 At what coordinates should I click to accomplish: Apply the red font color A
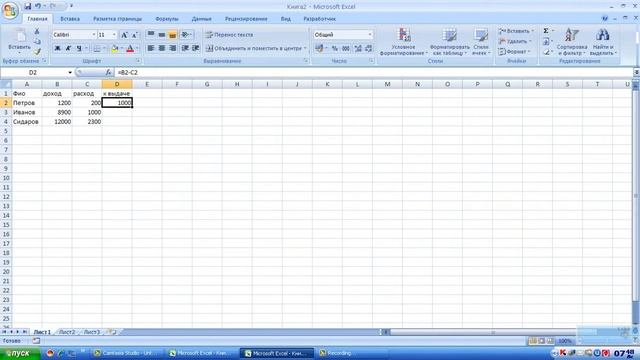click(130, 49)
